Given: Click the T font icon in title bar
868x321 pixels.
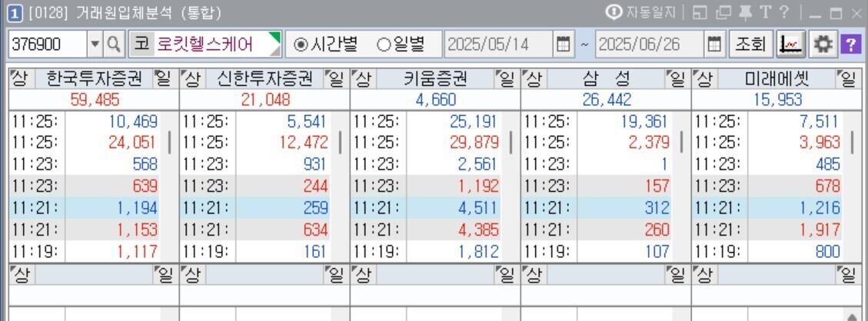Looking at the screenshot, I should (x=766, y=13).
